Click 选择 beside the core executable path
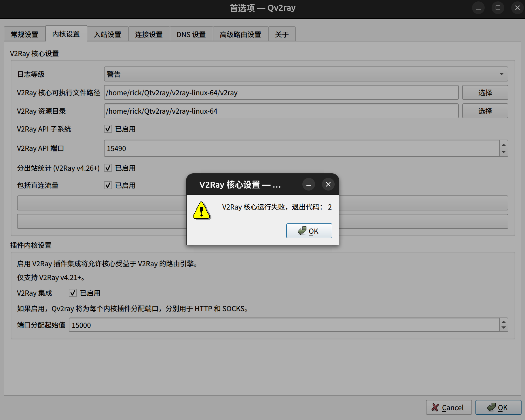 485,93
